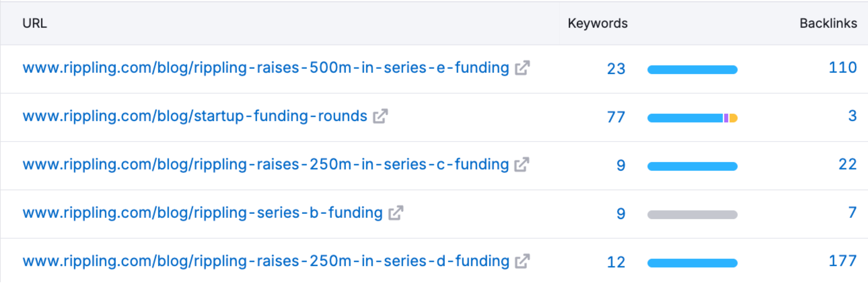Visit the rippling-raises-250m-in-series-d-funding URL

[x=266, y=262]
